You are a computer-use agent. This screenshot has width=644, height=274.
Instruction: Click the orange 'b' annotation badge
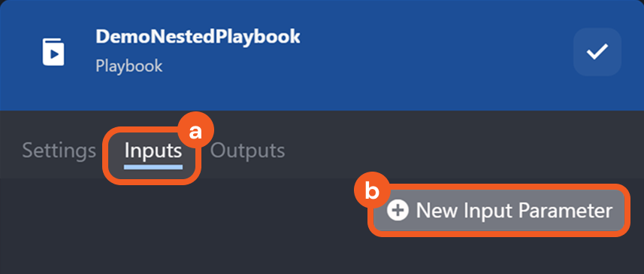tap(372, 191)
